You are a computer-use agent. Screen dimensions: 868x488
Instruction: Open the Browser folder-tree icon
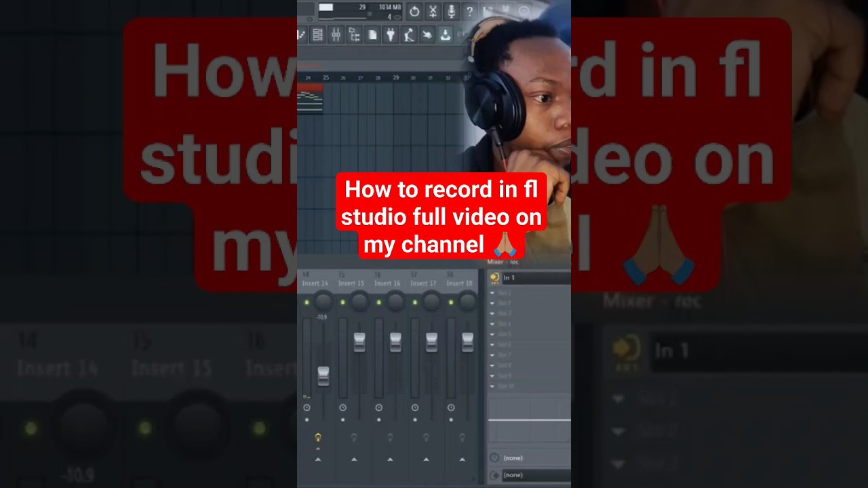(x=354, y=34)
